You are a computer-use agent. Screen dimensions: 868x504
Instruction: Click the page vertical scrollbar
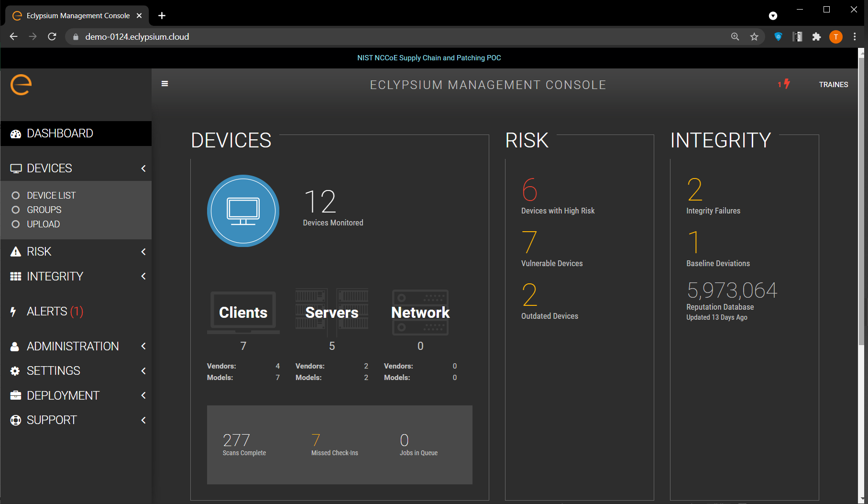click(861, 201)
